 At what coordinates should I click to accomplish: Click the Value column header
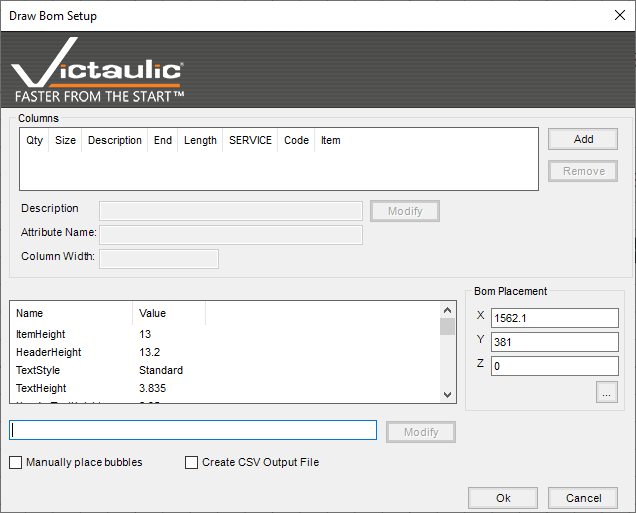(x=169, y=313)
